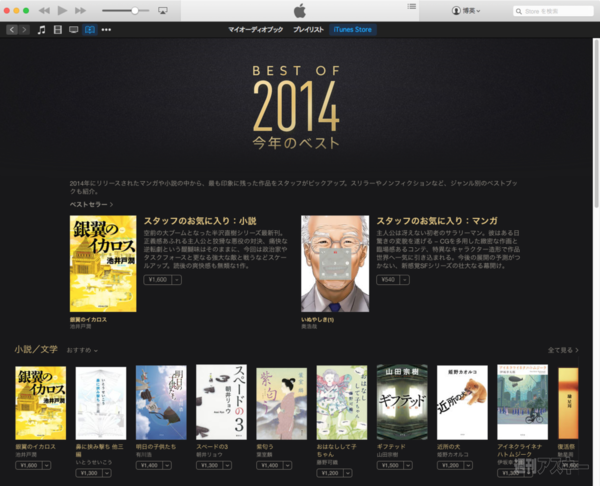Open the いぬやしき(1) title link

click(x=318, y=320)
